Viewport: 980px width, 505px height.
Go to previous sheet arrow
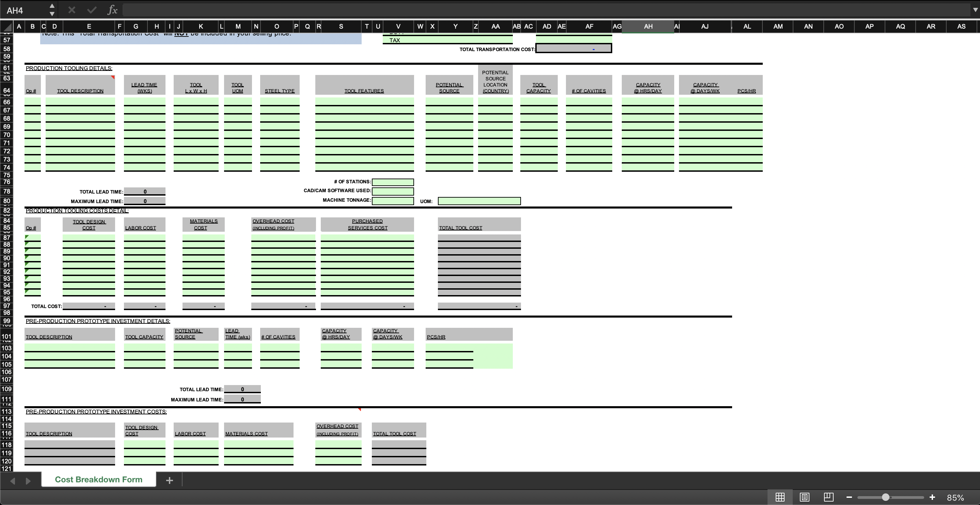13,480
